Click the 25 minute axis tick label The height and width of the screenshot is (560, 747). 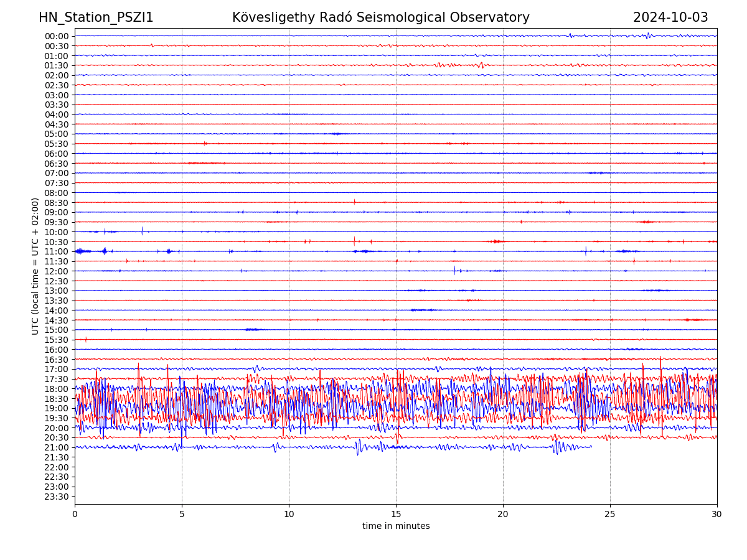click(610, 514)
